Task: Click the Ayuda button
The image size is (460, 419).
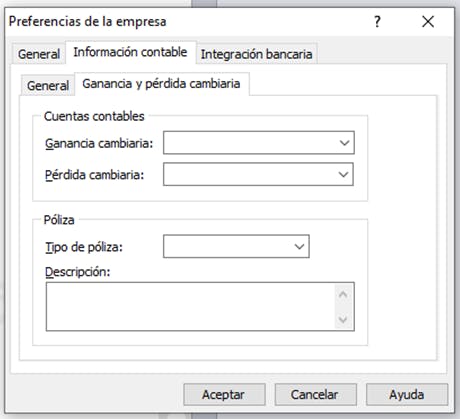Action: coord(407,395)
